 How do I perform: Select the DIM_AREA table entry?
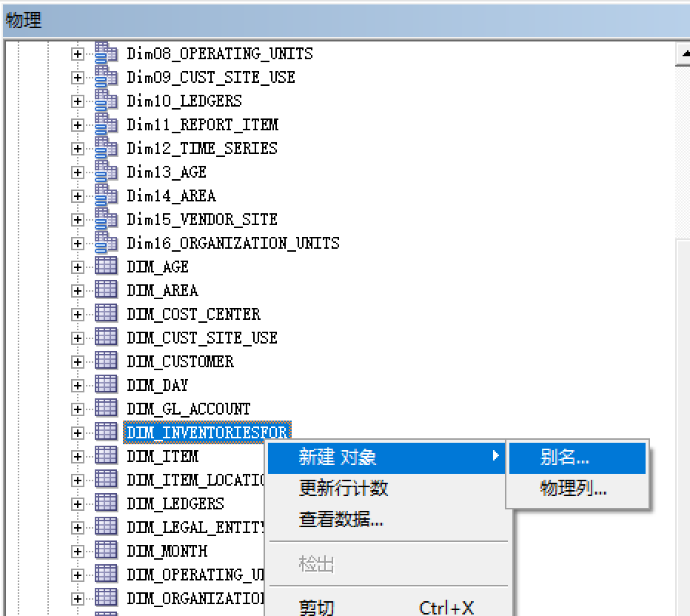pos(162,290)
